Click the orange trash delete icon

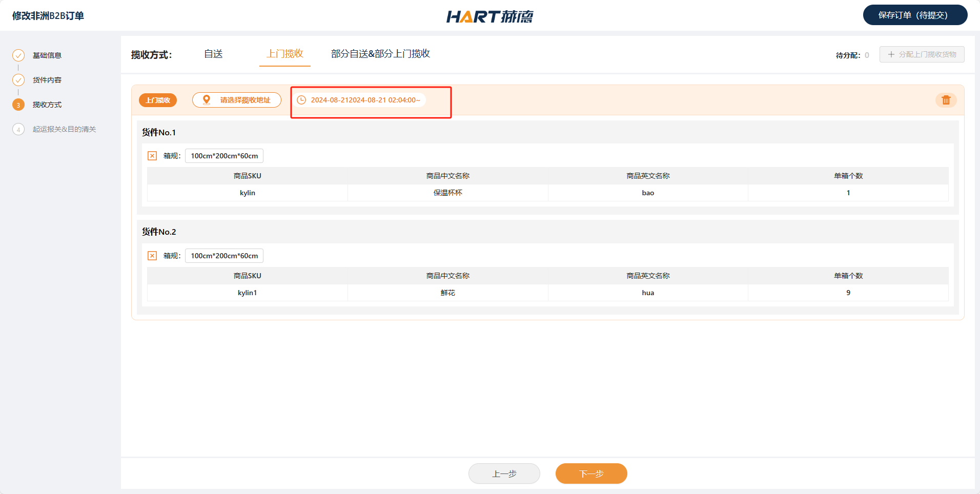point(946,100)
